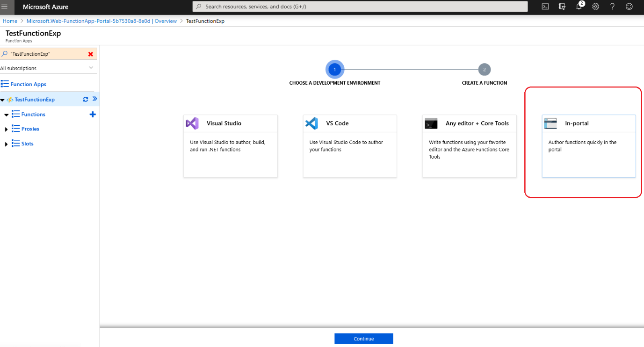Click the Function Apps list icon
This screenshot has width=644, height=347.
pyautogui.click(x=5, y=84)
